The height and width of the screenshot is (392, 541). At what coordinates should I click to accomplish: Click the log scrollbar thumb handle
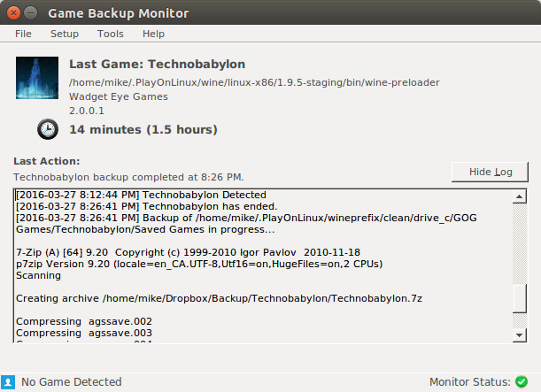(x=519, y=298)
